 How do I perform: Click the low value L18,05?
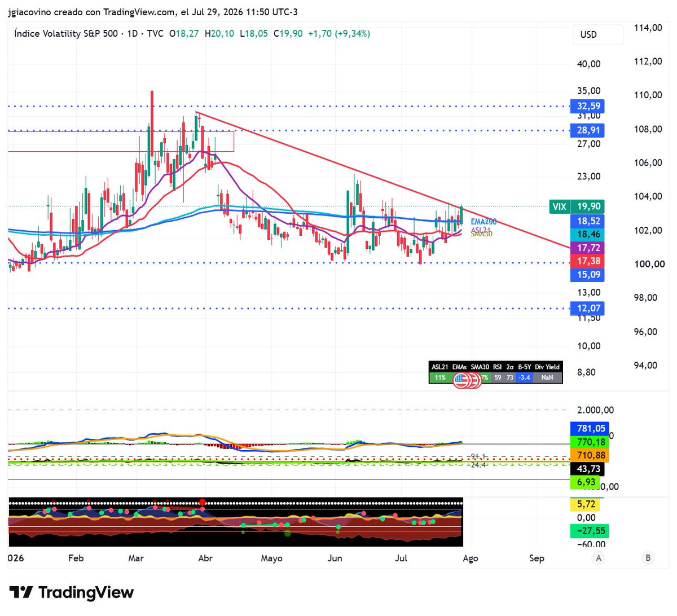point(254,33)
